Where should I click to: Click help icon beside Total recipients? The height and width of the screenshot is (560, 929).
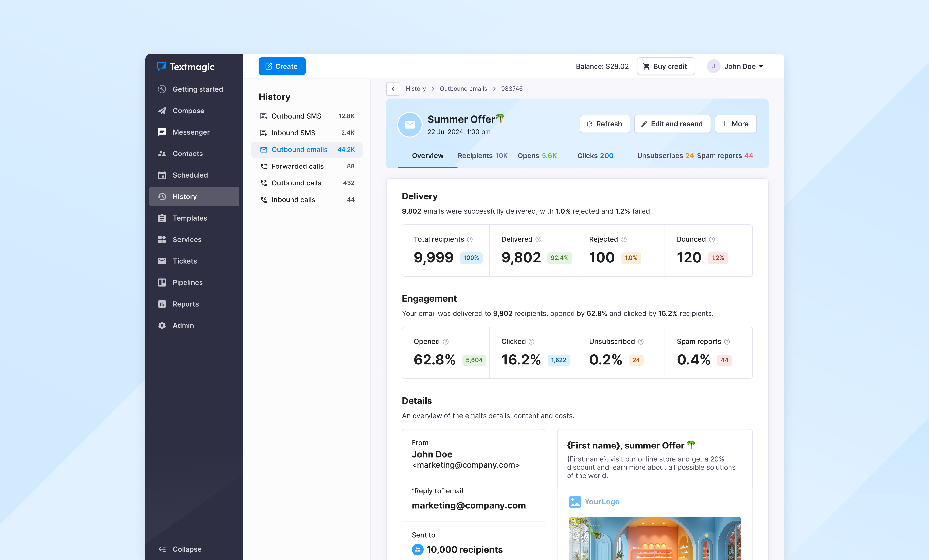(x=470, y=240)
